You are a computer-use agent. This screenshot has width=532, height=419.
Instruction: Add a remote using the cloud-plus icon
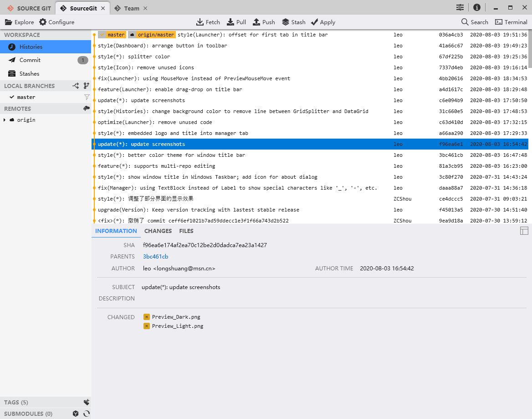(86, 109)
